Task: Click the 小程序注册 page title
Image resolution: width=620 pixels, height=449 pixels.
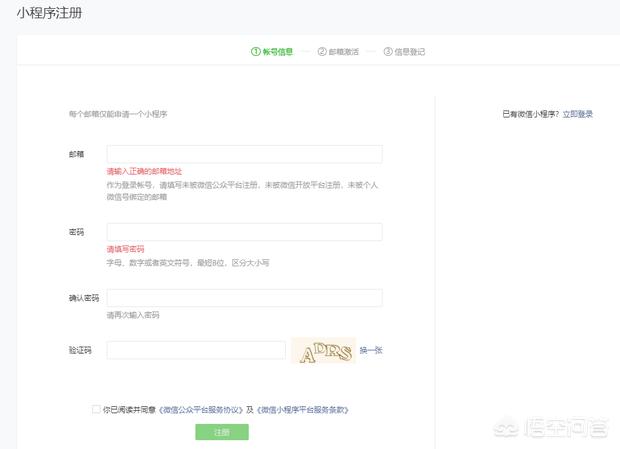Action: click(x=49, y=13)
